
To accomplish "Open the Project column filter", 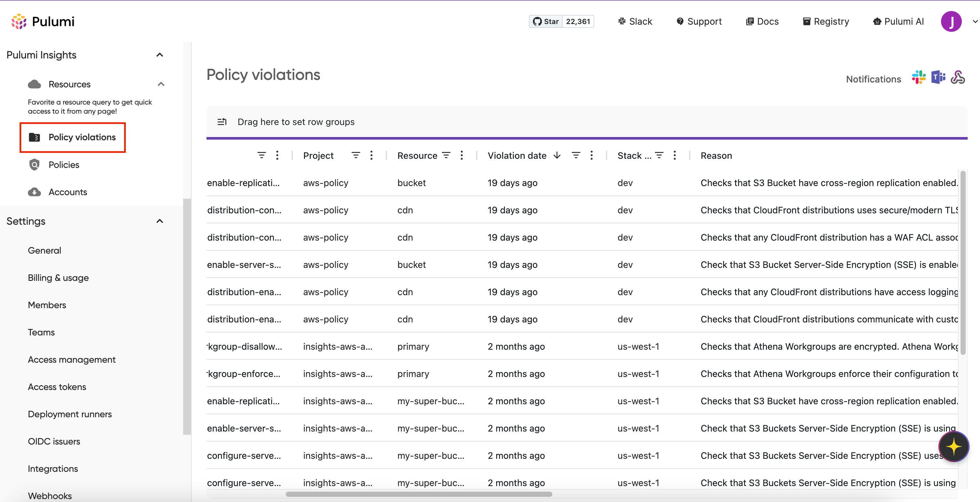I will [x=355, y=155].
